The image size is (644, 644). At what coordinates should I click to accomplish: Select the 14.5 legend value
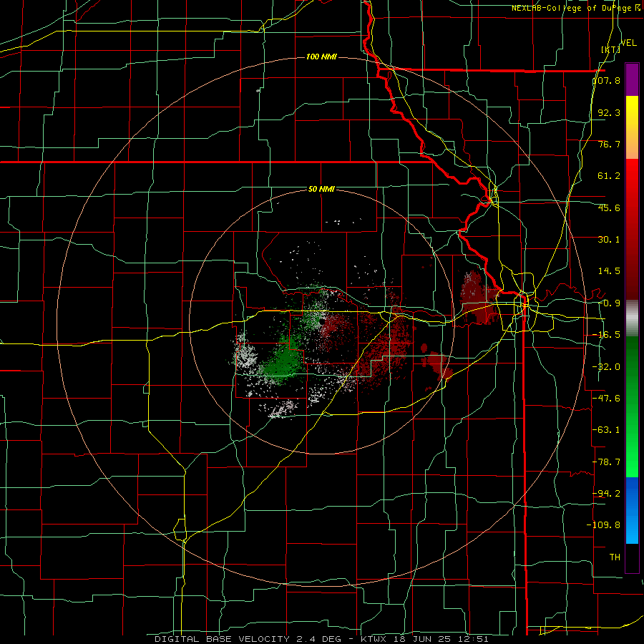coord(609,271)
